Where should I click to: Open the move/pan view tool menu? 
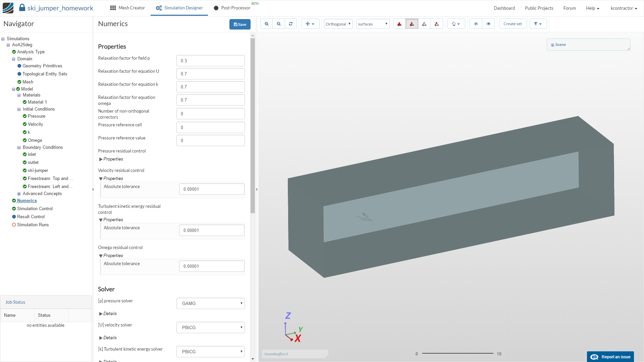click(x=310, y=24)
